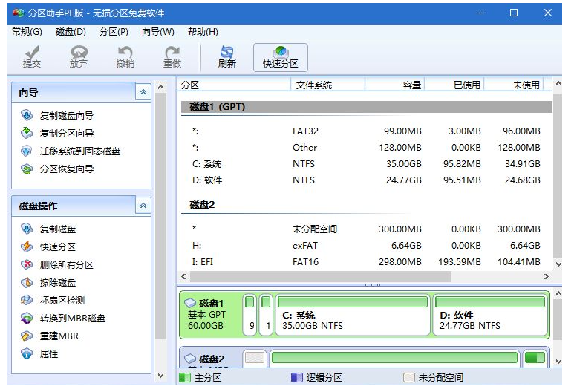This screenshot has height=392, width=574.
Task: Click the 提交 (Apply) toolbar icon
Action: point(31,56)
